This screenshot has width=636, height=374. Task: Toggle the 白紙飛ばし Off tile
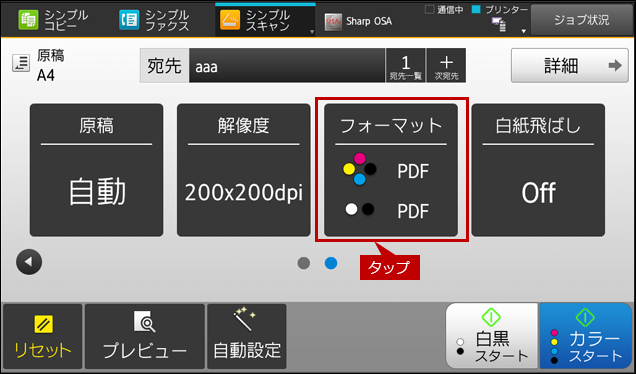pos(538,170)
